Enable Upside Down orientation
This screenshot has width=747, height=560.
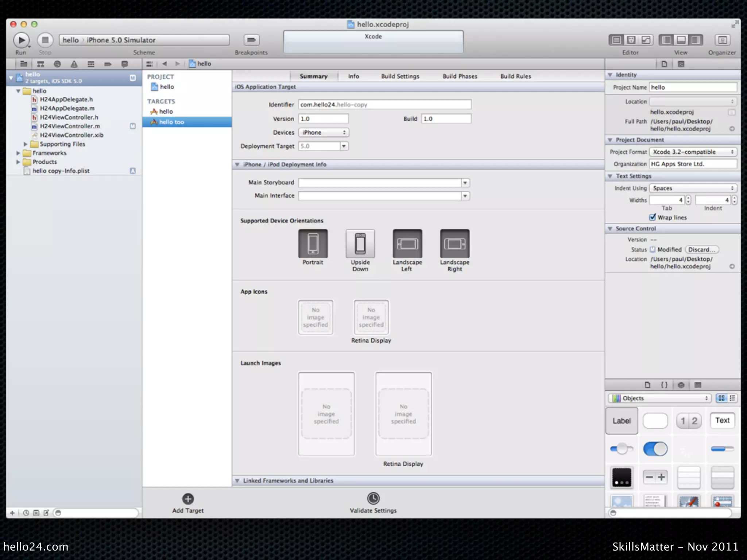[x=360, y=244]
